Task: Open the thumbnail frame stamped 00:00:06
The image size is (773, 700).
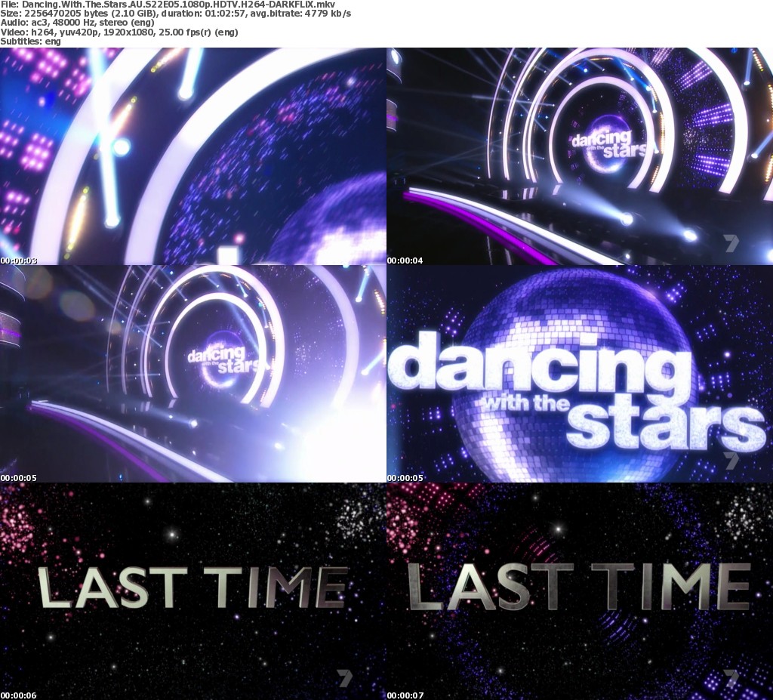Action: click(192, 591)
